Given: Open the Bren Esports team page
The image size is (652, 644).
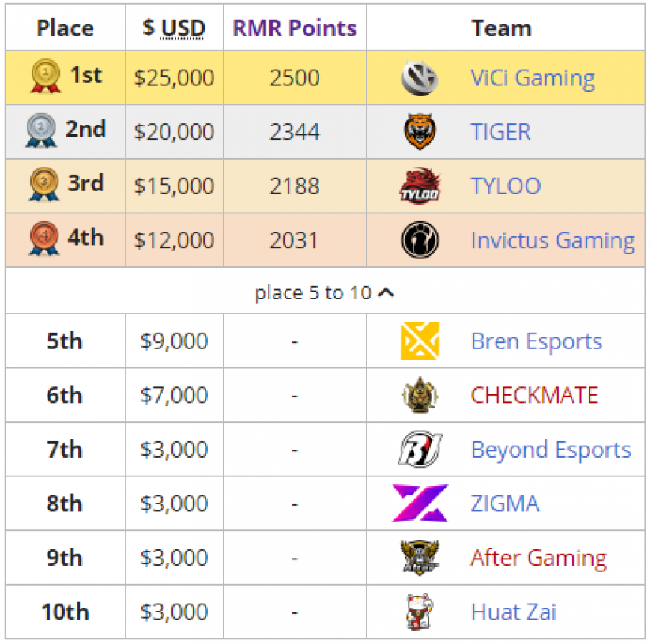Looking at the screenshot, I should [x=537, y=341].
